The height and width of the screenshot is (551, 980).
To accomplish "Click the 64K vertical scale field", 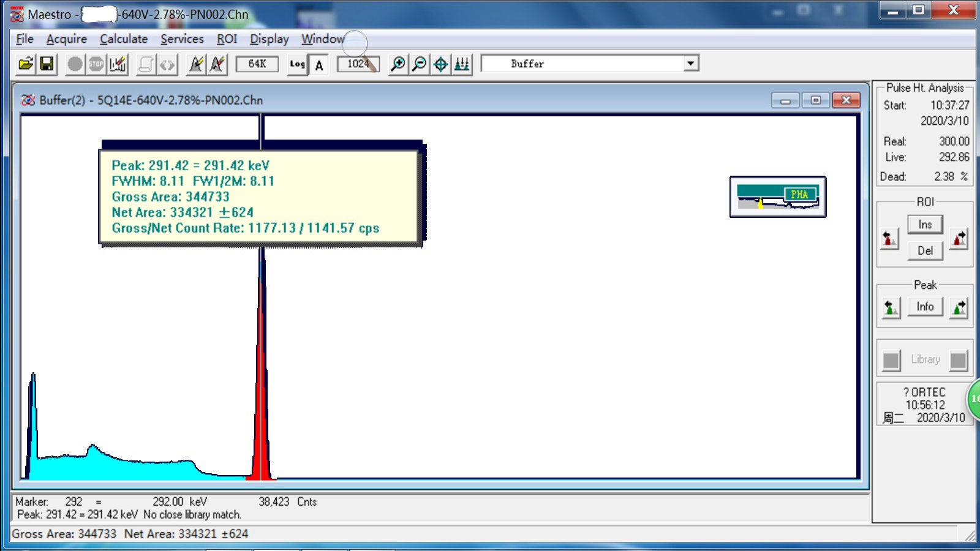I will click(x=257, y=64).
